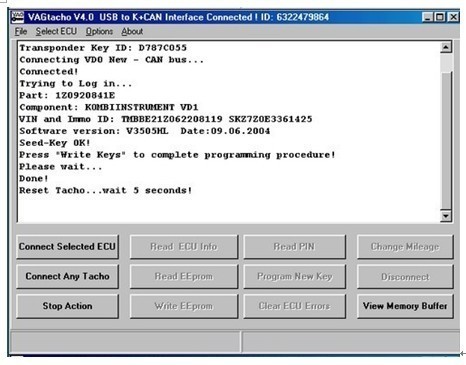Screen dimensions: 466x365
Task: Click the Change Mileage button
Action: (405, 247)
